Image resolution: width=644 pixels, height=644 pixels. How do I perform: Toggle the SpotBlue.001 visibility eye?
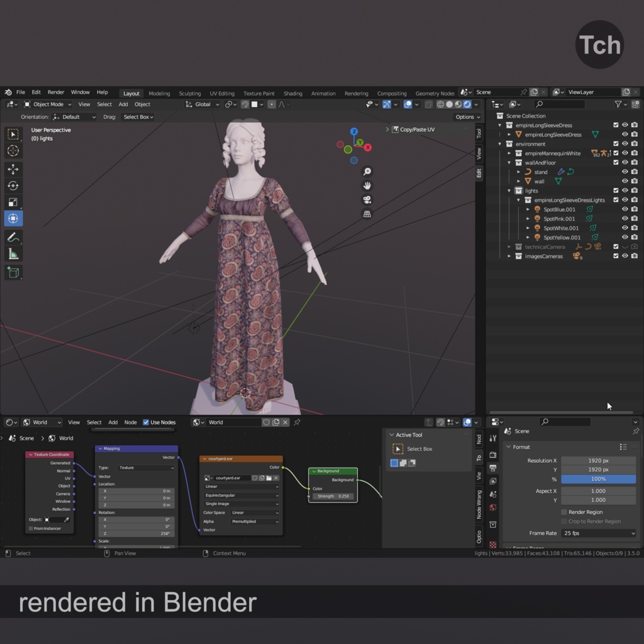click(625, 209)
